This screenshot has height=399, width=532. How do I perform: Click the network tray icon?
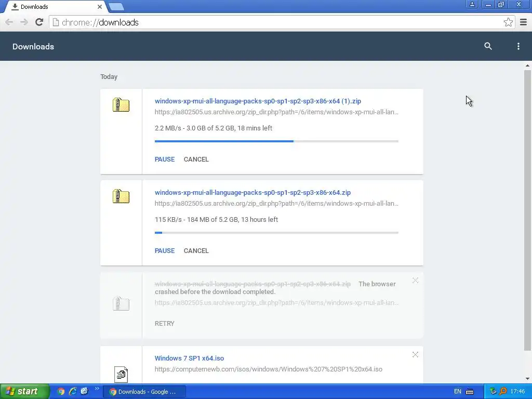pos(493,392)
